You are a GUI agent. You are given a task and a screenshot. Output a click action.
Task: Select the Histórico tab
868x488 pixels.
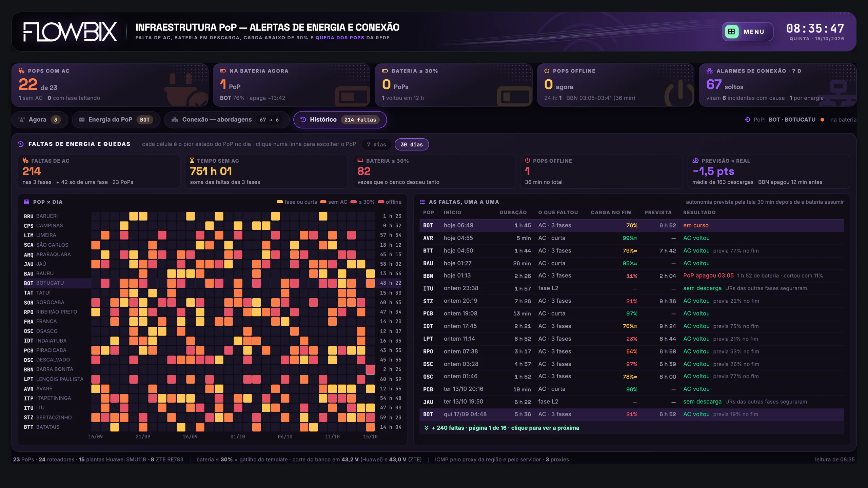tap(340, 120)
